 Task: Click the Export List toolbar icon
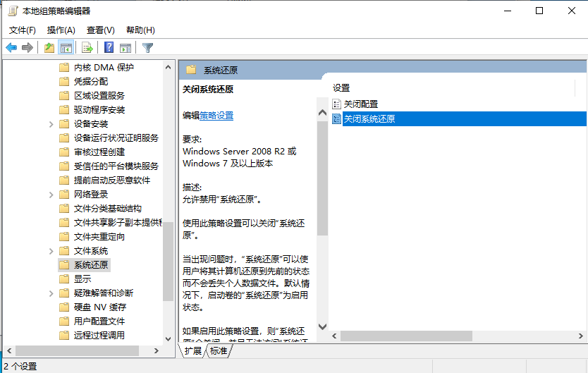click(x=87, y=48)
